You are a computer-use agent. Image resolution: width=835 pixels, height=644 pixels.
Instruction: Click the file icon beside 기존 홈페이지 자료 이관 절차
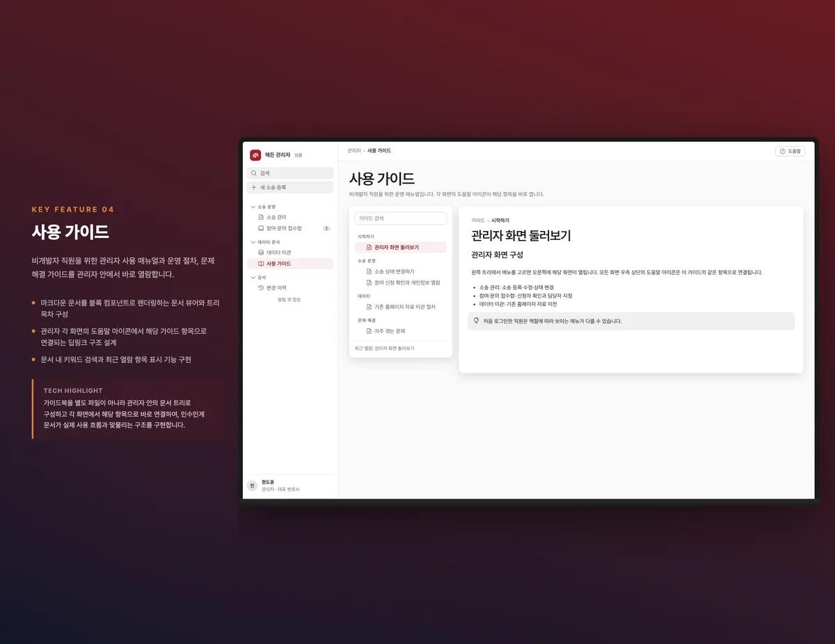point(369,307)
